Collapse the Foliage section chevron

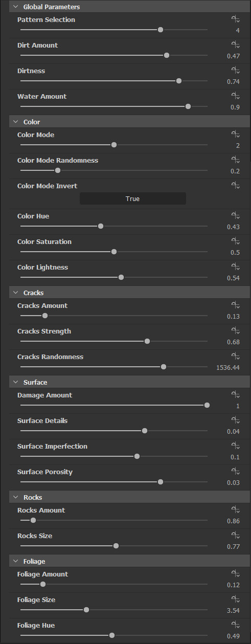[x=15, y=561]
